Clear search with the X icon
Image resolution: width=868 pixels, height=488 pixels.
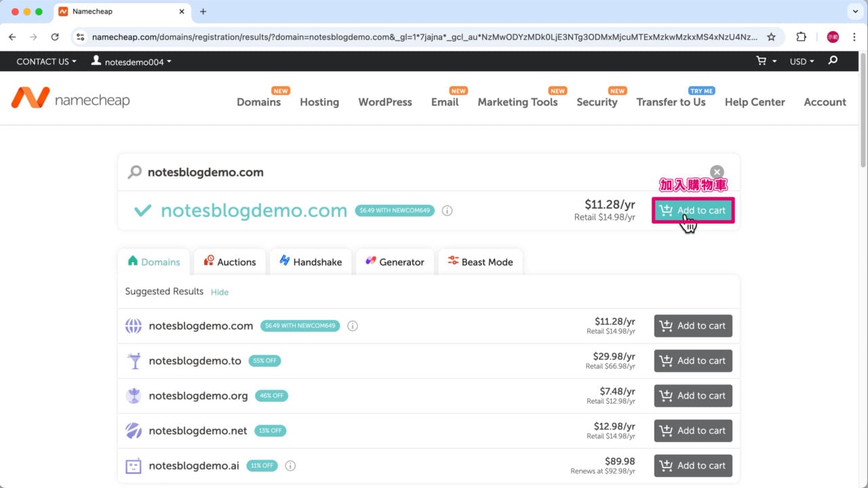tap(717, 172)
